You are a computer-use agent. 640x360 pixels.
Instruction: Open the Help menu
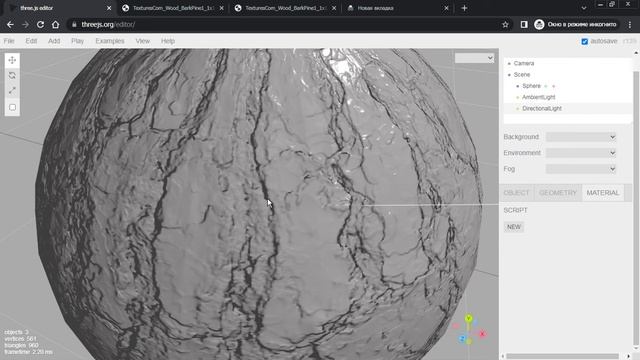167,41
